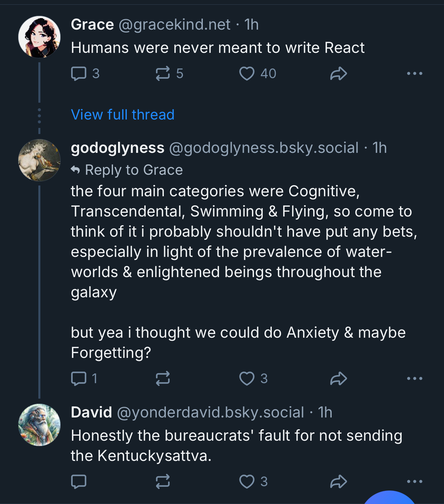The image size is (444, 504).
Task: Open more options on godoglyness's post
Action: (414, 378)
